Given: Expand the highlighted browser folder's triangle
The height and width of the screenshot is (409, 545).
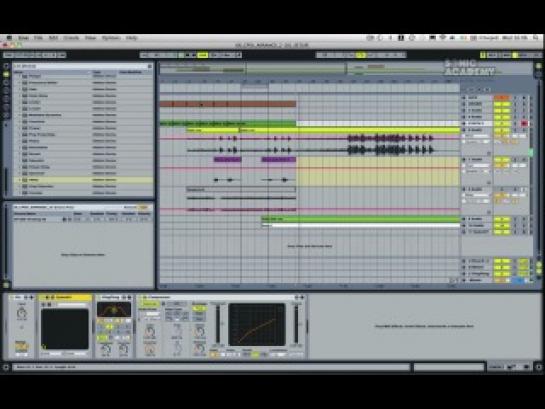Looking at the screenshot, I should [19, 180].
